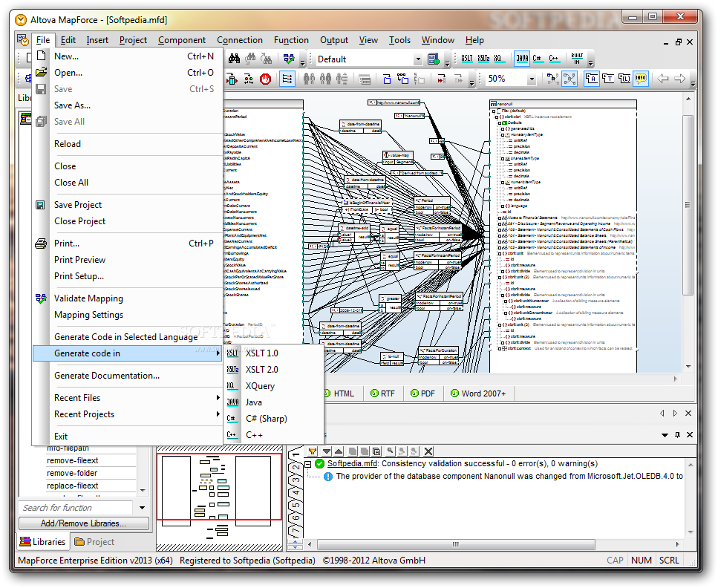Choose XQuery in Generate code submenu

point(273,385)
